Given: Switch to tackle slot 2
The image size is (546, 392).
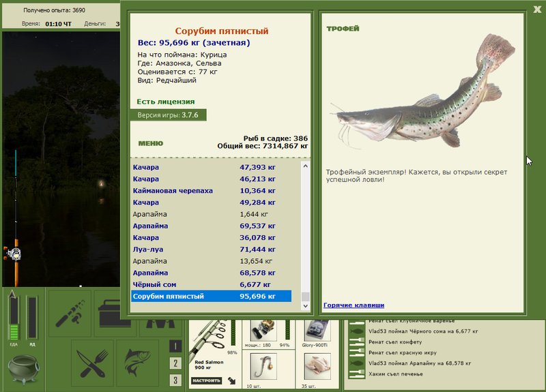Looking at the screenshot, I should tap(175, 363).
